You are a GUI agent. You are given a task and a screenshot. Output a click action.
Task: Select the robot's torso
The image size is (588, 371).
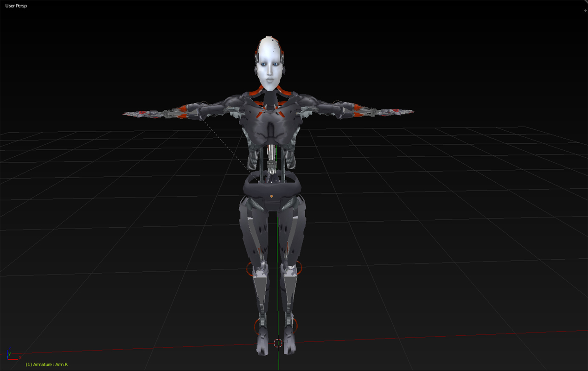pyautogui.click(x=271, y=130)
